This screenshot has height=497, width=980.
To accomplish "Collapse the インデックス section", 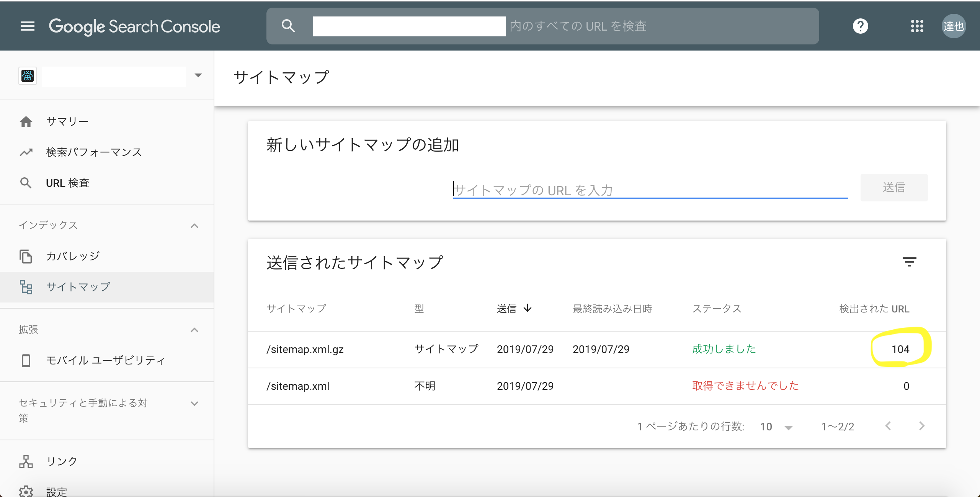I will 194,226.
